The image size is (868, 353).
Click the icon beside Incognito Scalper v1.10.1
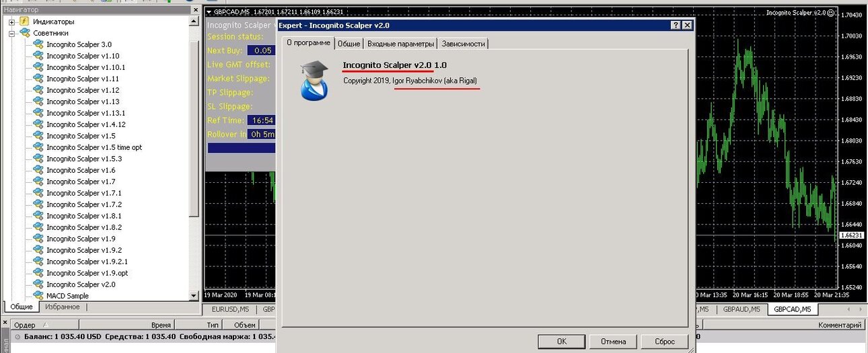pos(39,67)
